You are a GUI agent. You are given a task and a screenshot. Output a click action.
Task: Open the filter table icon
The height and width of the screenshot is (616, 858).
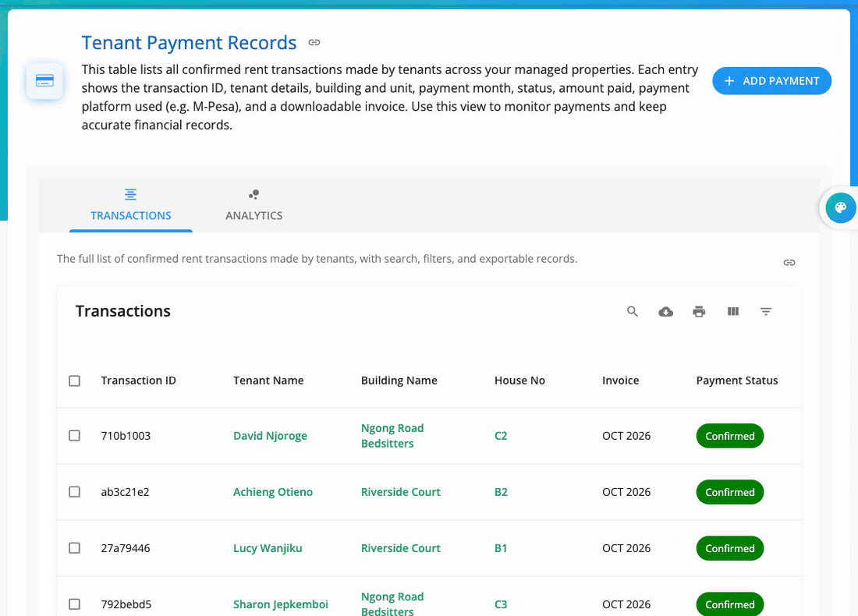point(765,311)
